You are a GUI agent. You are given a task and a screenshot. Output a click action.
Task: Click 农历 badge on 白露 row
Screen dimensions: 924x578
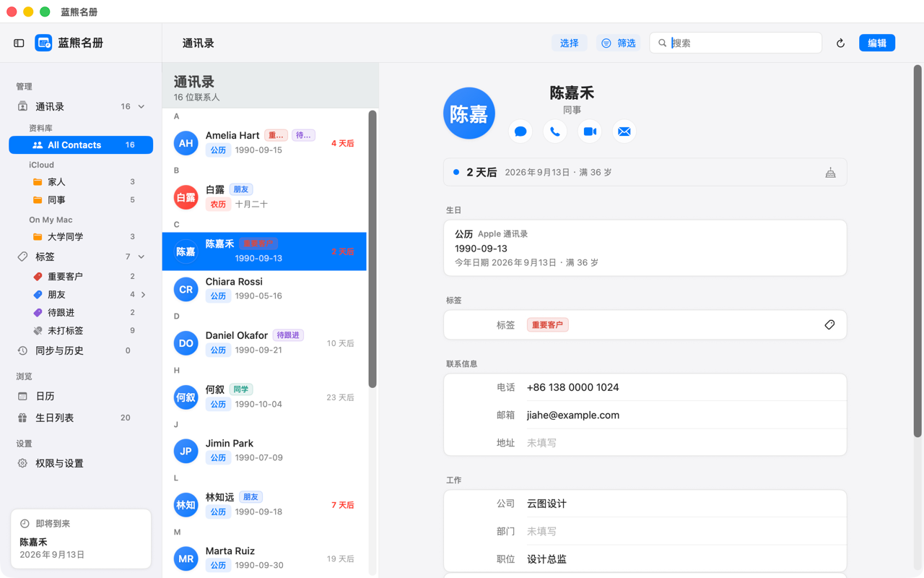click(218, 204)
